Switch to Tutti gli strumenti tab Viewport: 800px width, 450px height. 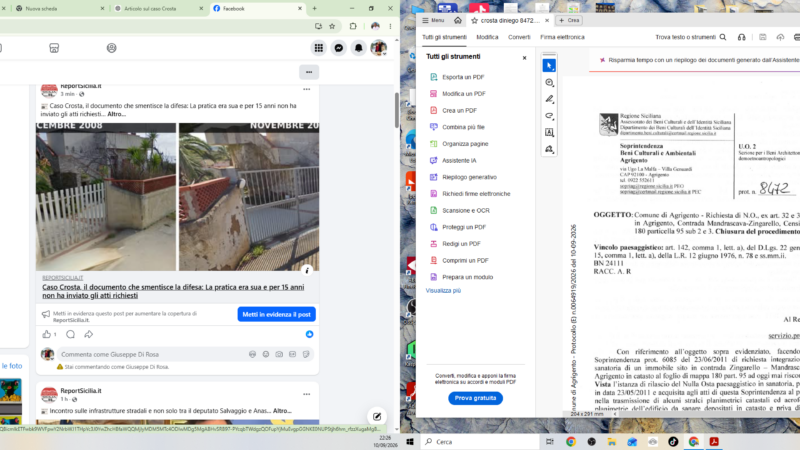tap(444, 37)
